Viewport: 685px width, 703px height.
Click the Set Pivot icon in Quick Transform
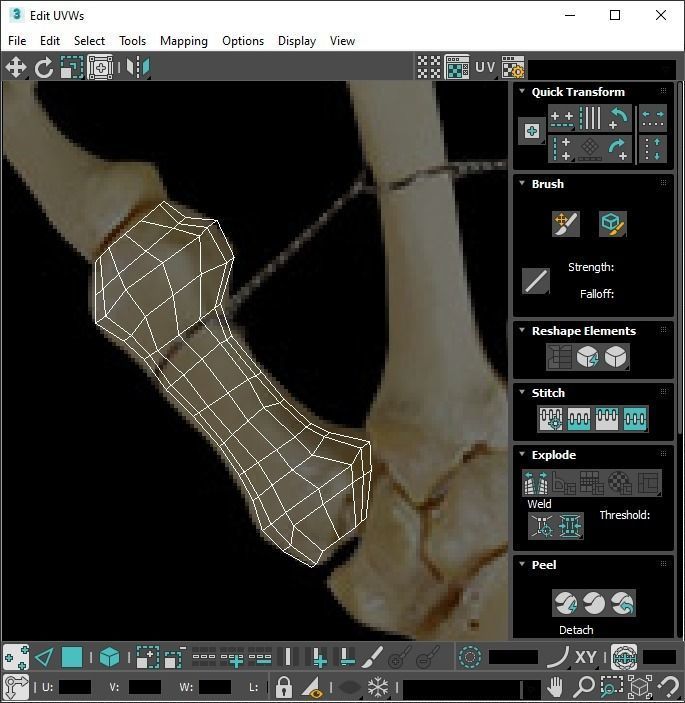click(x=532, y=131)
